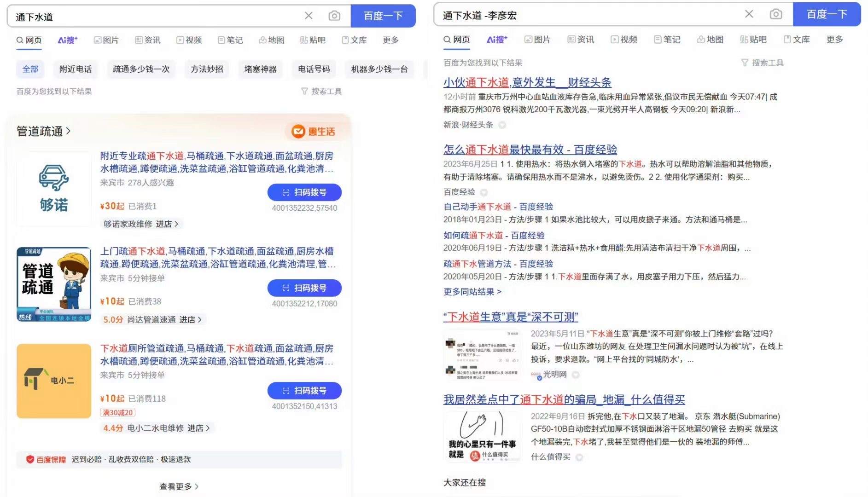
Task: Open the left 地图 tab
Action: [272, 40]
